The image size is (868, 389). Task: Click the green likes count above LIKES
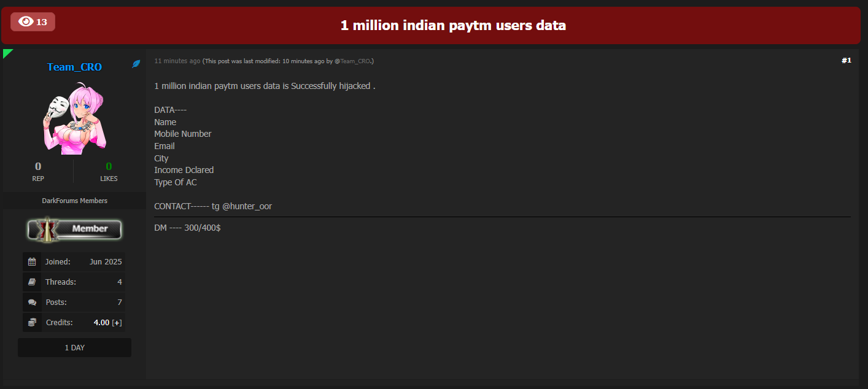109,166
